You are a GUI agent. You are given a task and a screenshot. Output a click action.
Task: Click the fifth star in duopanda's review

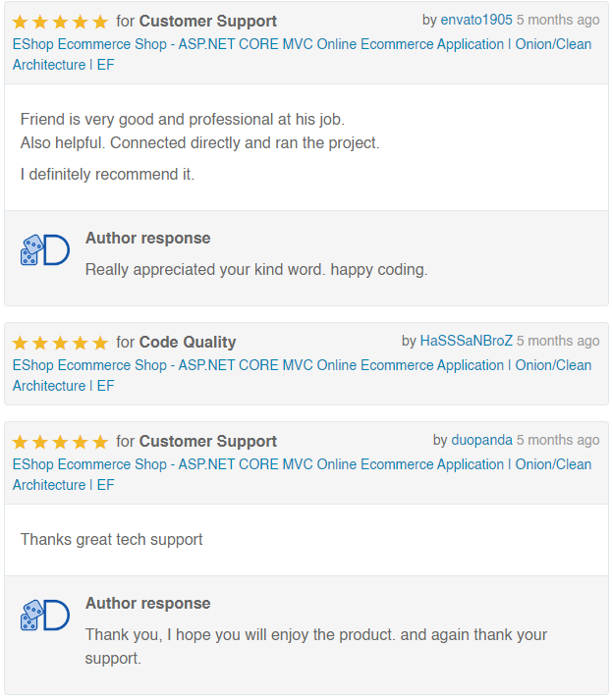pyautogui.click(x=99, y=442)
